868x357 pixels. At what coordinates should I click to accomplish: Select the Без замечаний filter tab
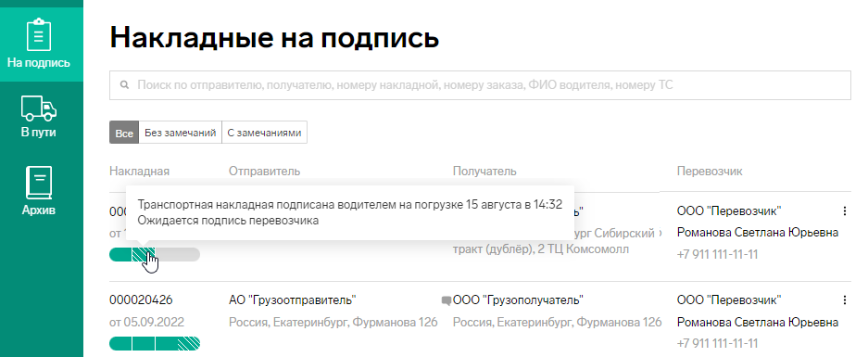click(x=180, y=133)
